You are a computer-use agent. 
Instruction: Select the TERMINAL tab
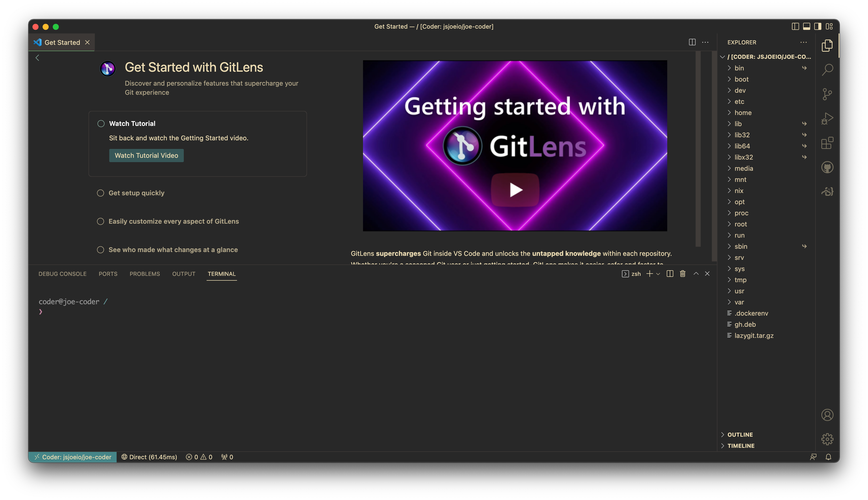[x=222, y=274]
